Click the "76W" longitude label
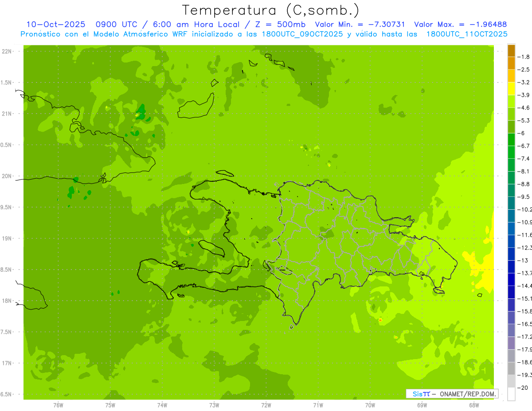 [58, 405]
